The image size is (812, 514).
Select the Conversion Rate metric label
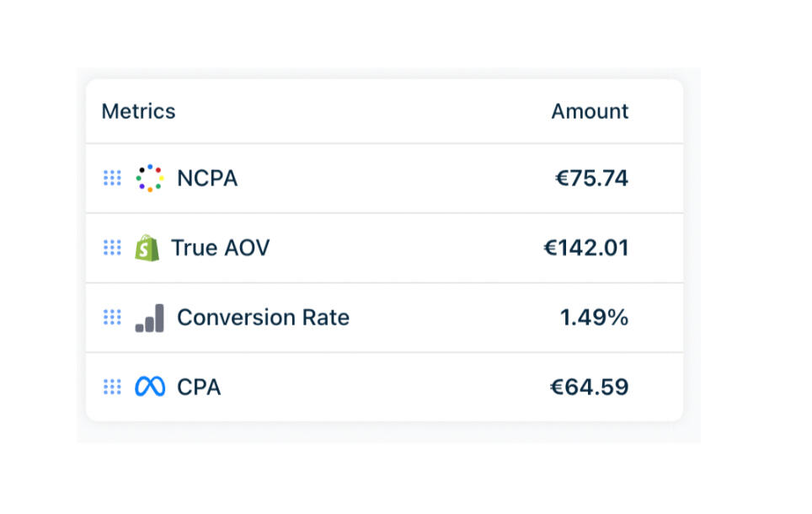[263, 318]
